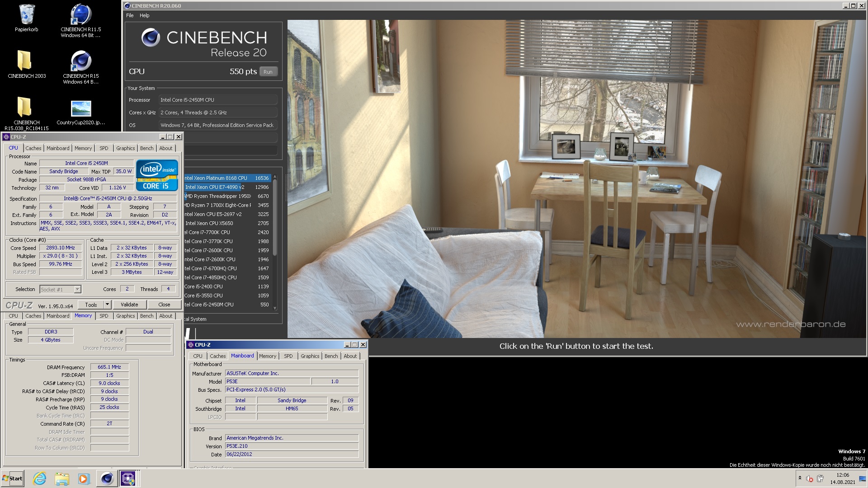Click the Processor field Intel Core i5-2450M CPU
Viewport: 868px width, 488px height.
(218, 100)
